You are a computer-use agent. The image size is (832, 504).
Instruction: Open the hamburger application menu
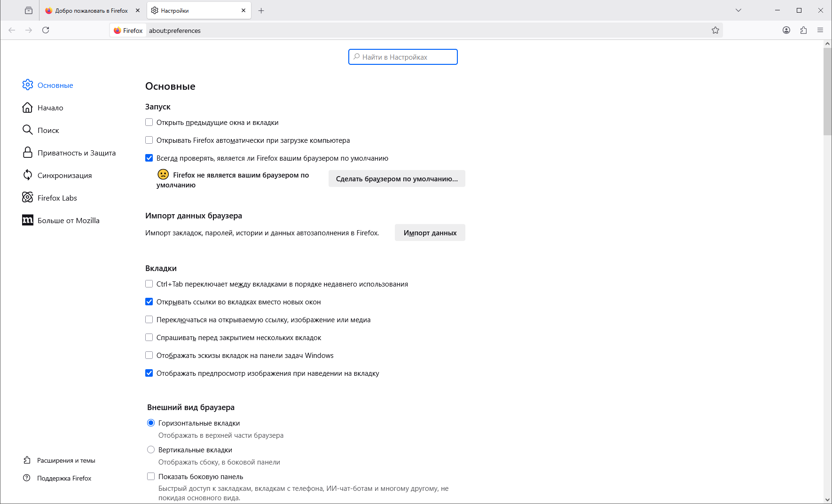(x=820, y=30)
